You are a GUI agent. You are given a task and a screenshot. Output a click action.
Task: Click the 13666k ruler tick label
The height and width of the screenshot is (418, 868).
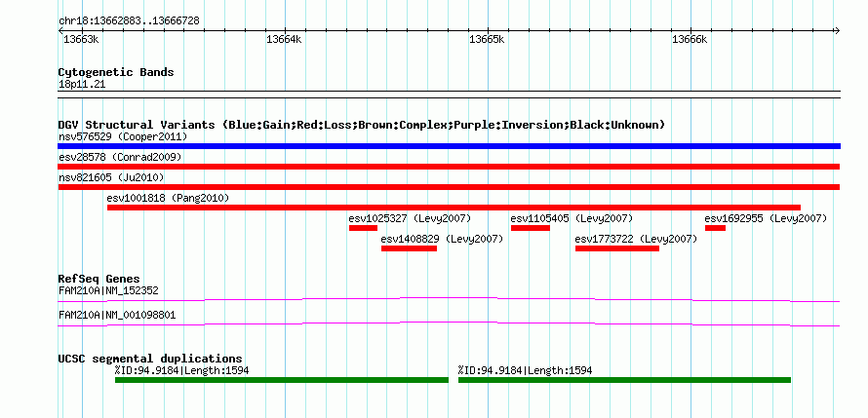pyautogui.click(x=690, y=40)
